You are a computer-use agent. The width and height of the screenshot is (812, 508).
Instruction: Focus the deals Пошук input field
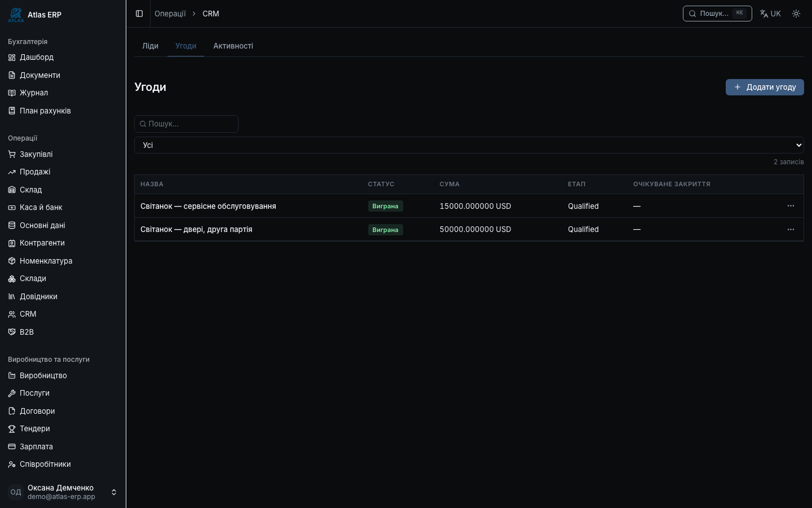pyautogui.click(x=186, y=124)
